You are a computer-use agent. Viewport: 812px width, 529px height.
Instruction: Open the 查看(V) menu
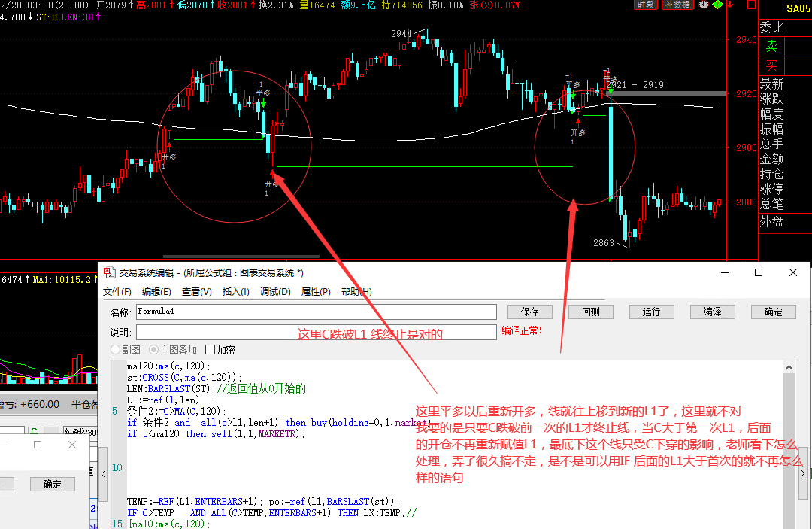(197, 292)
